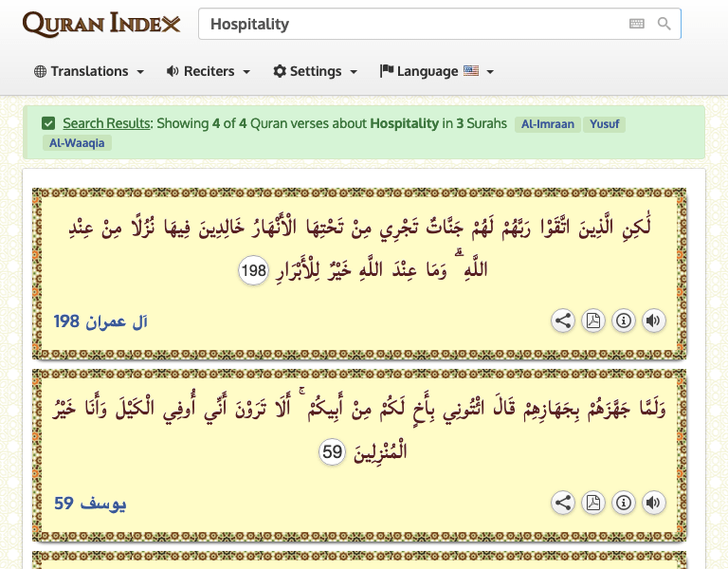Expand the Translations dropdown
Screen dimensions: 728x569
click(89, 71)
